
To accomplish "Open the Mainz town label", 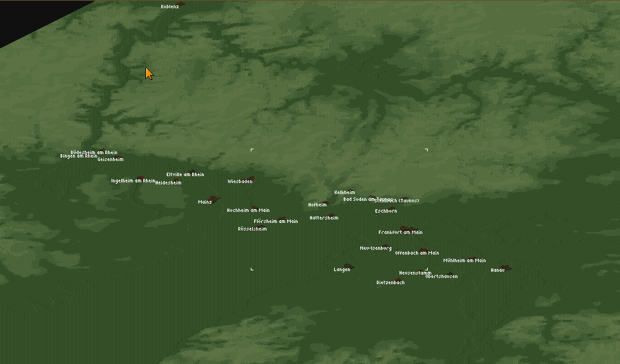I will point(205,202).
